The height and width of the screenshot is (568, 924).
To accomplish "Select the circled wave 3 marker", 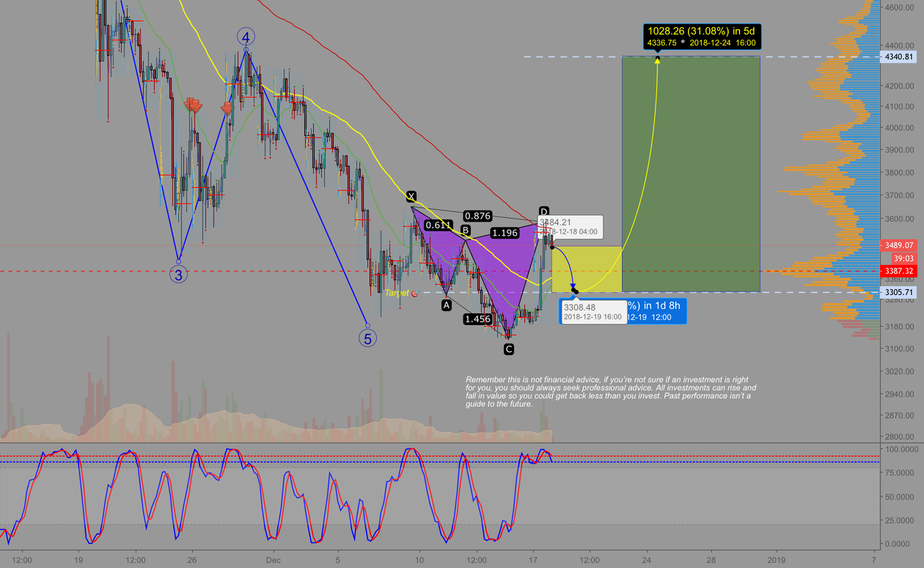I will [178, 275].
